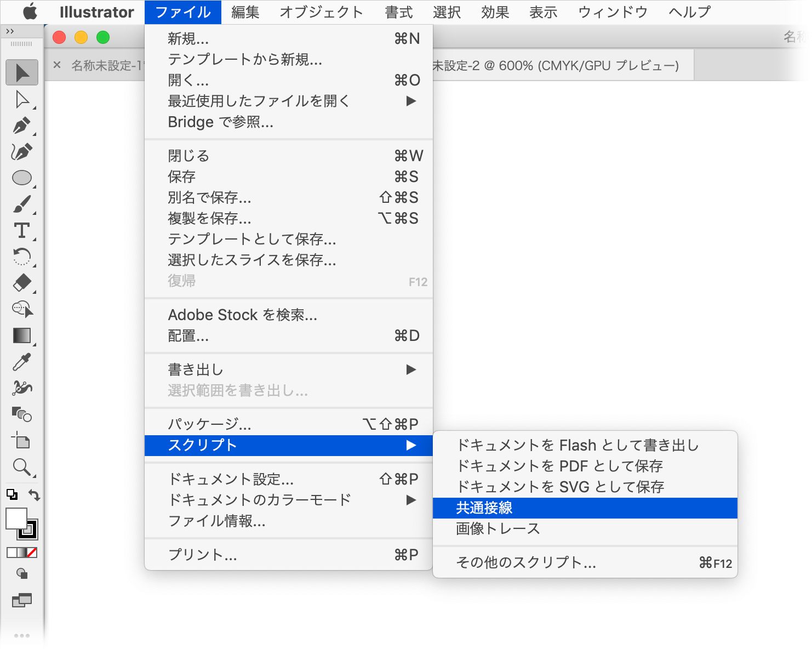This screenshot has width=812, height=649.
Task: Select the Pen tool
Action: [22, 126]
